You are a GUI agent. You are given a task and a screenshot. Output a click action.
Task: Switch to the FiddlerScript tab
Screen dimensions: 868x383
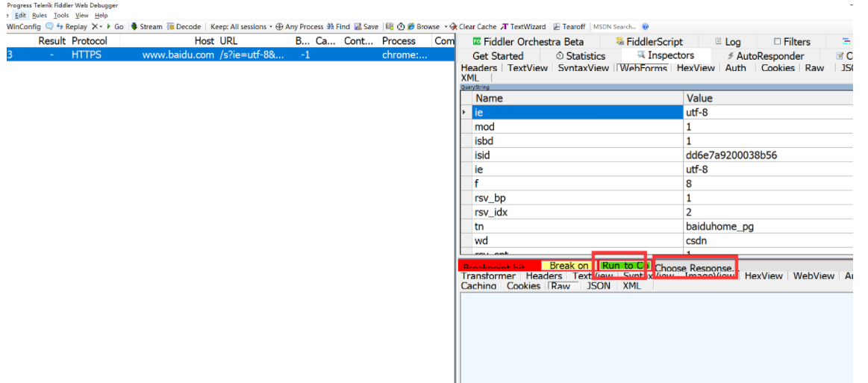pos(649,42)
